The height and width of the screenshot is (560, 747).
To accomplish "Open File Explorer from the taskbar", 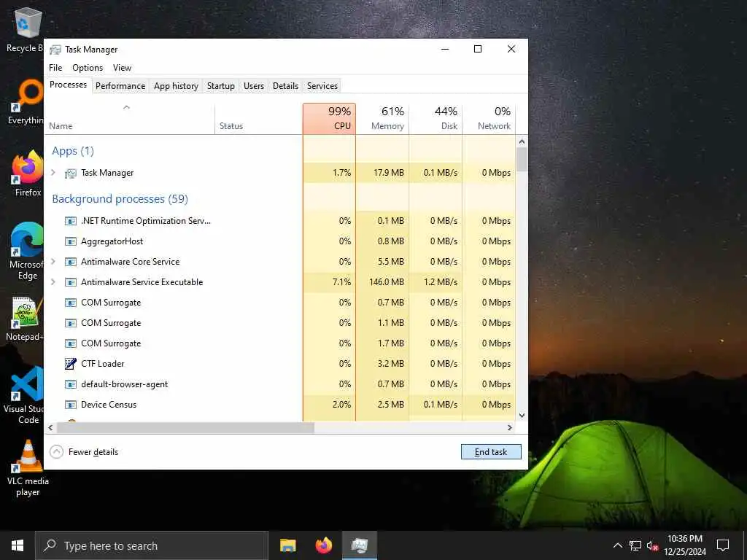I will point(287,545).
